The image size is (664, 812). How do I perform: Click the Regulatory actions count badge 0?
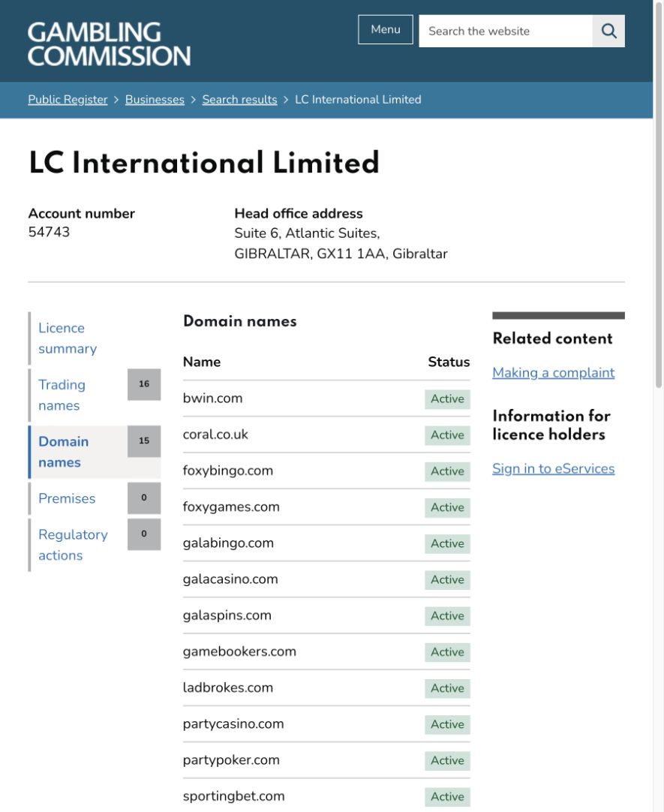(144, 534)
